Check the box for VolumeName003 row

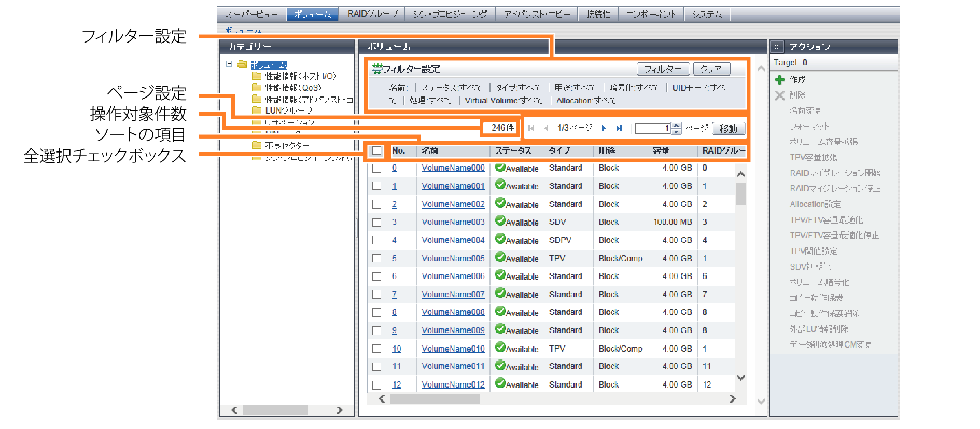click(377, 222)
